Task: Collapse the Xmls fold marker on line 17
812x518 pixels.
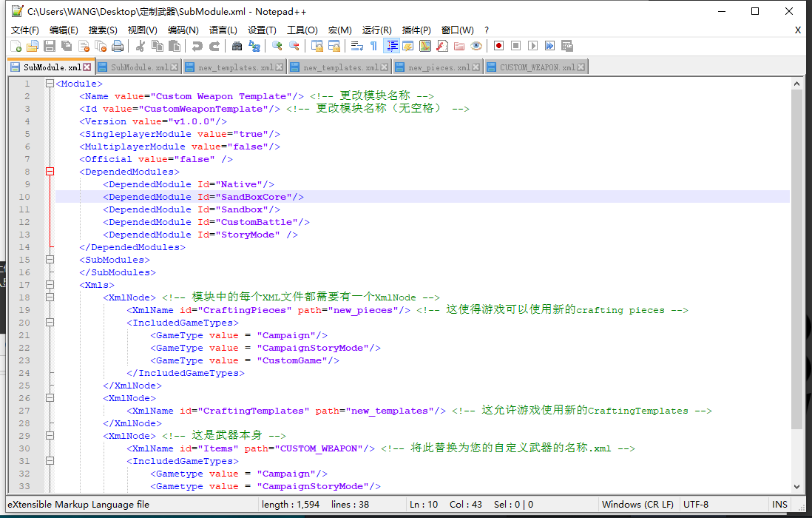Action: pos(50,285)
